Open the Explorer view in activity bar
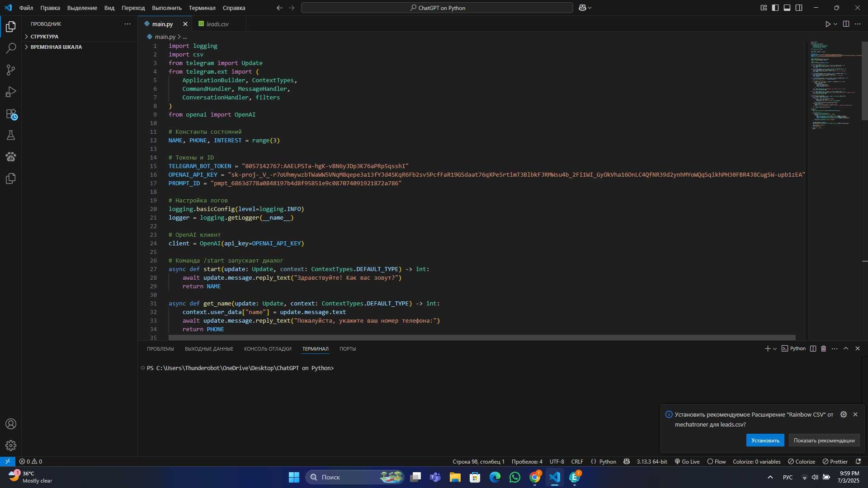This screenshot has height=488, width=868. pyautogui.click(x=11, y=27)
